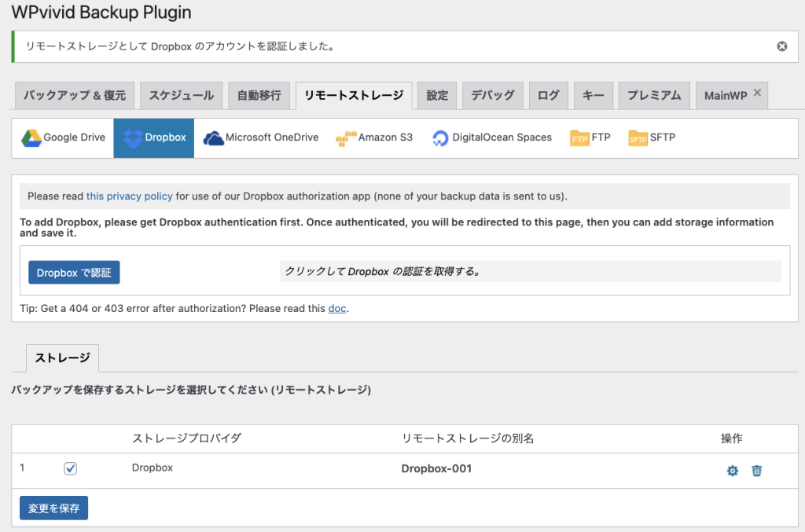Go to the バックアップ & 復元 tab
The width and height of the screenshot is (805, 532).
pyautogui.click(x=74, y=94)
